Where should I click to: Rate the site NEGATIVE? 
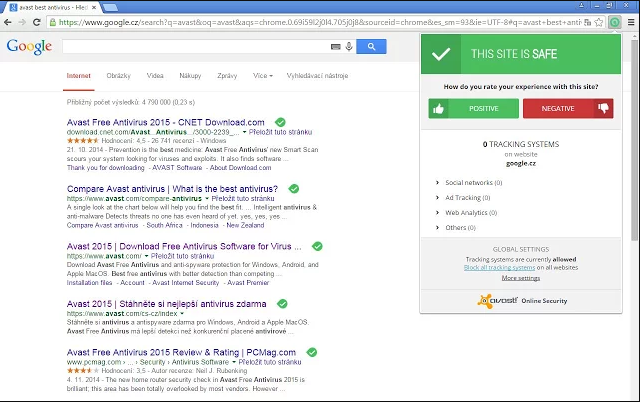point(568,109)
